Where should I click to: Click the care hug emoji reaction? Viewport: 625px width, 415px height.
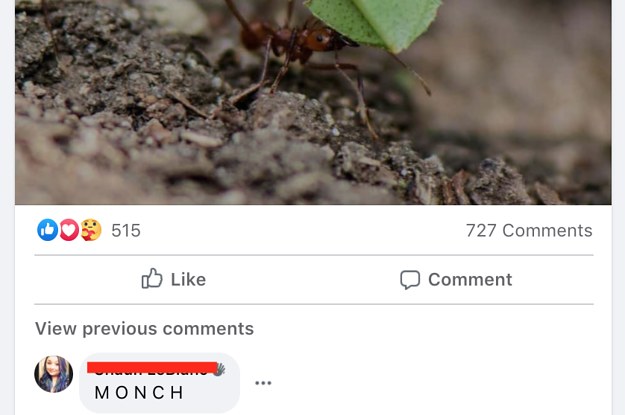click(x=91, y=230)
